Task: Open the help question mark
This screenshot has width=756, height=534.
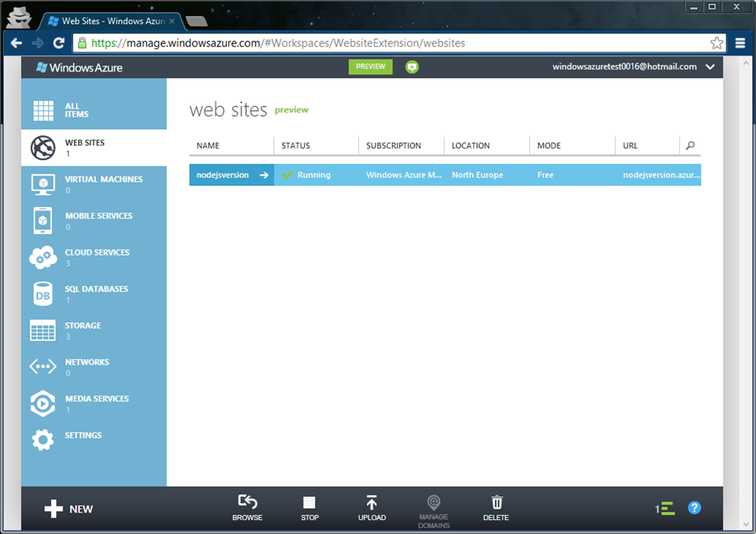Action: [x=694, y=508]
